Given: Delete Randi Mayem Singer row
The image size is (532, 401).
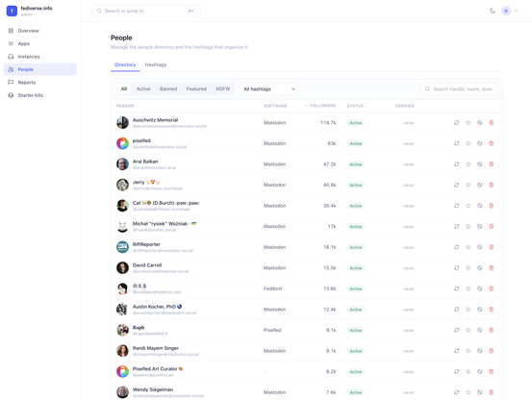Looking at the screenshot, I should (x=491, y=351).
